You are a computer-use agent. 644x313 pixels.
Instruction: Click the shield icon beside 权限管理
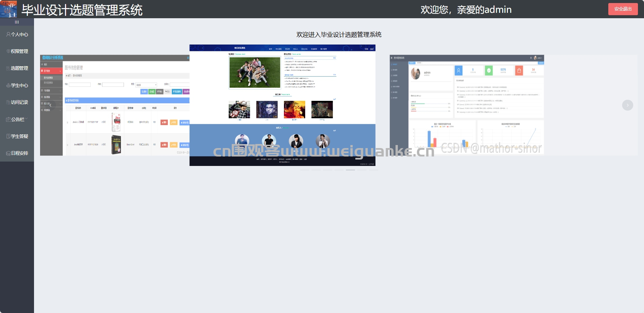tap(8, 51)
